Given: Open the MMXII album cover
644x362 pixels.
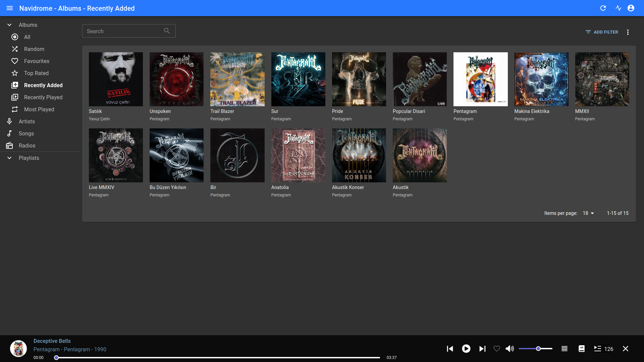Looking at the screenshot, I should point(602,79).
